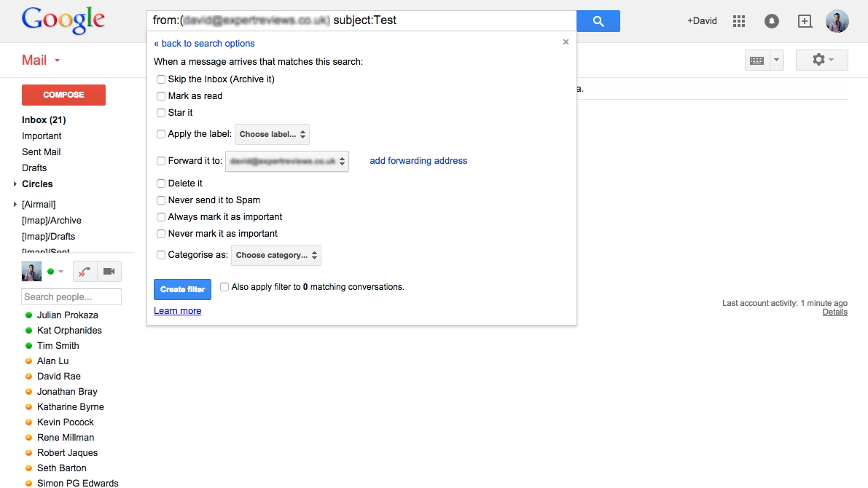Tick the 'Delete it' checkbox
Image resolution: width=868 pixels, height=488 pixels.
coord(161,184)
